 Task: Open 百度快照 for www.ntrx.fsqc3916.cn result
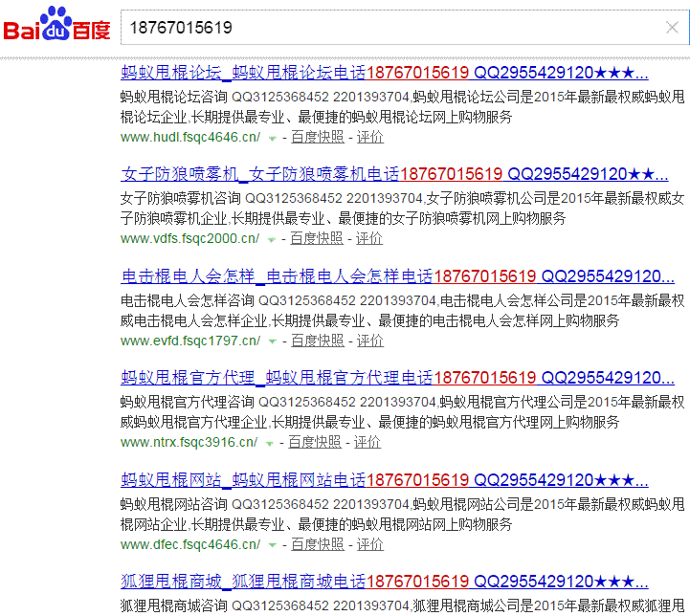click(315, 442)
